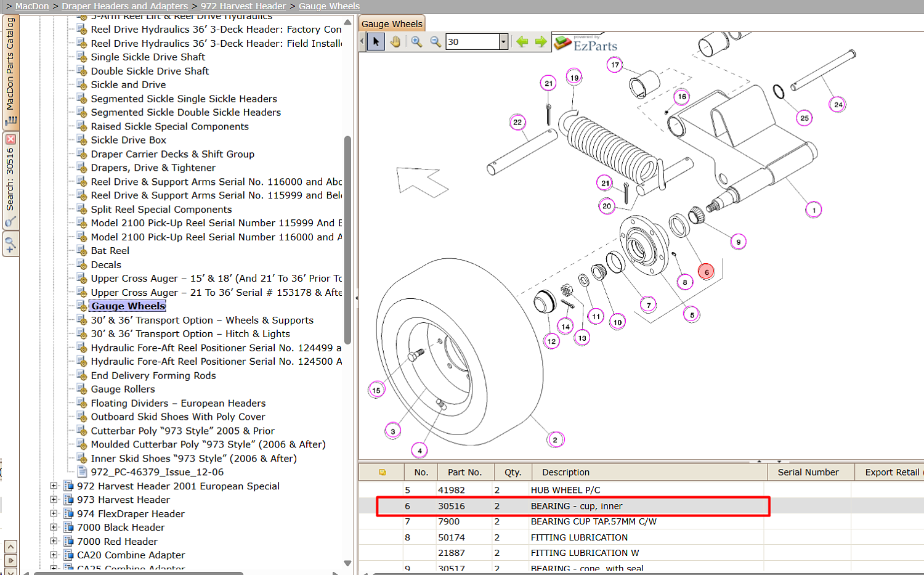Click the tree panel vertical scrollbar thumb
Viewport: 924px width, 575px height.
tap(347, 239)
